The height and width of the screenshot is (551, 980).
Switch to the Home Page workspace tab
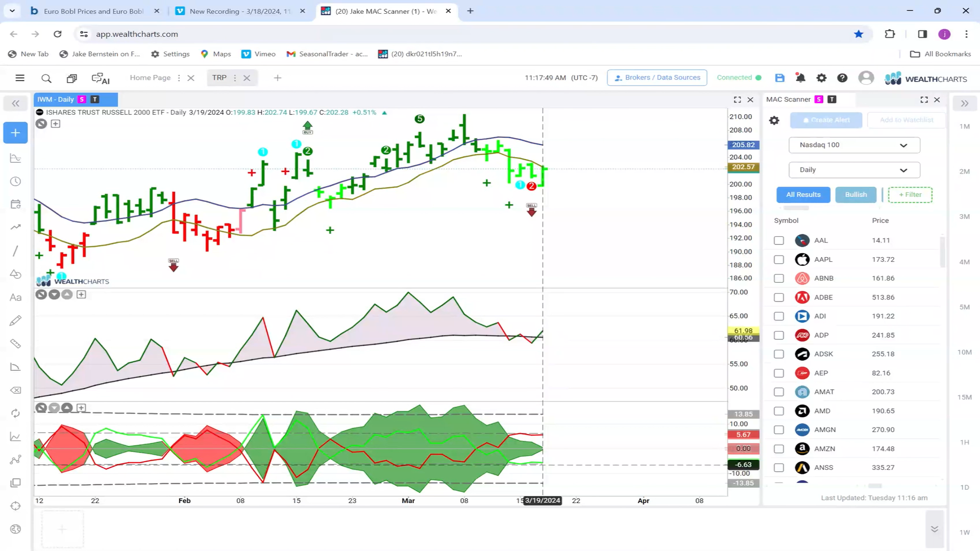click(x=150, y=78)
